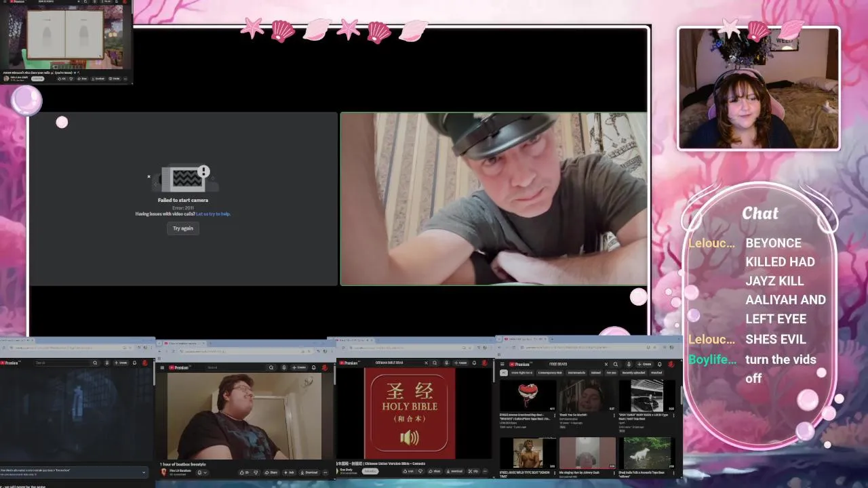Click voice search mic in FREE BEATS window
The image size is (868, 488).
click(629, 364)
